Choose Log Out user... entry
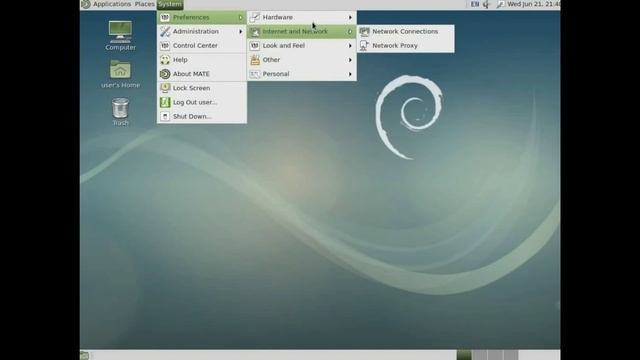 [x=202, y=102]
